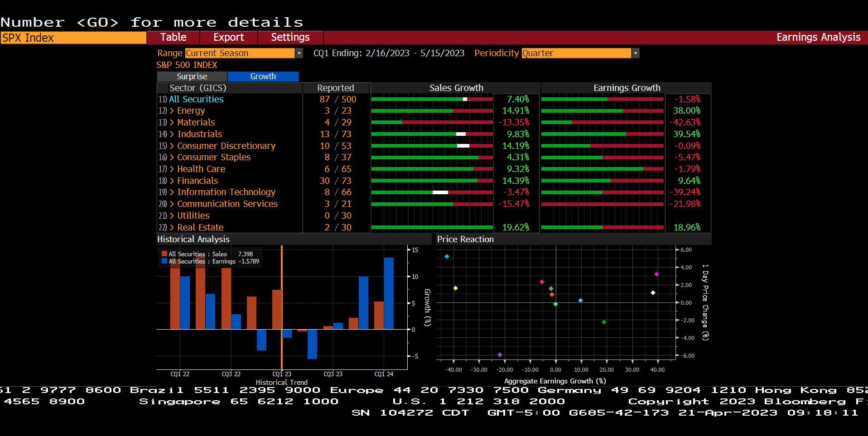This screenshot has height=436, width=868.
Task: Switch to the Surprise tab
Action: 192,77
